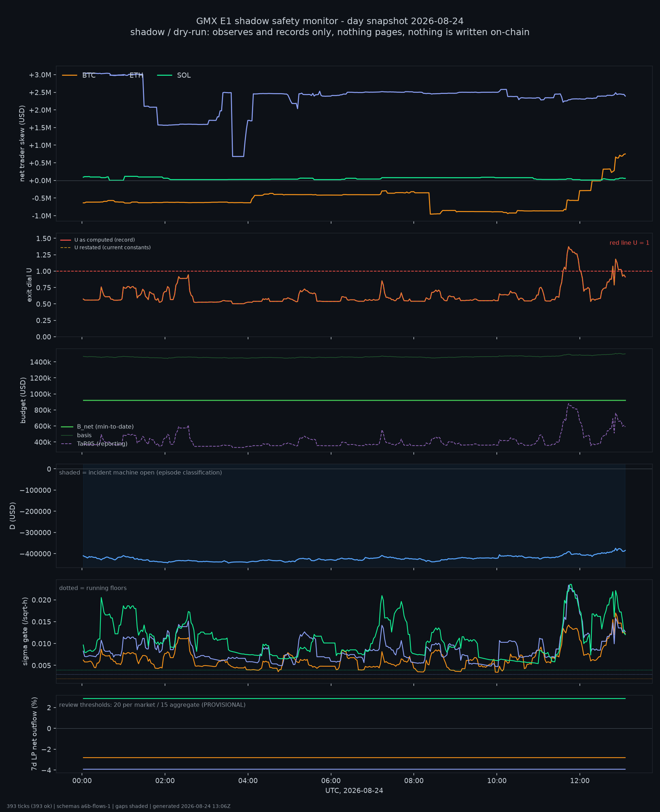The image size is (660, 812).
Task: Click the "+1.0M" skew tick label
Action: tap(40, 145)
